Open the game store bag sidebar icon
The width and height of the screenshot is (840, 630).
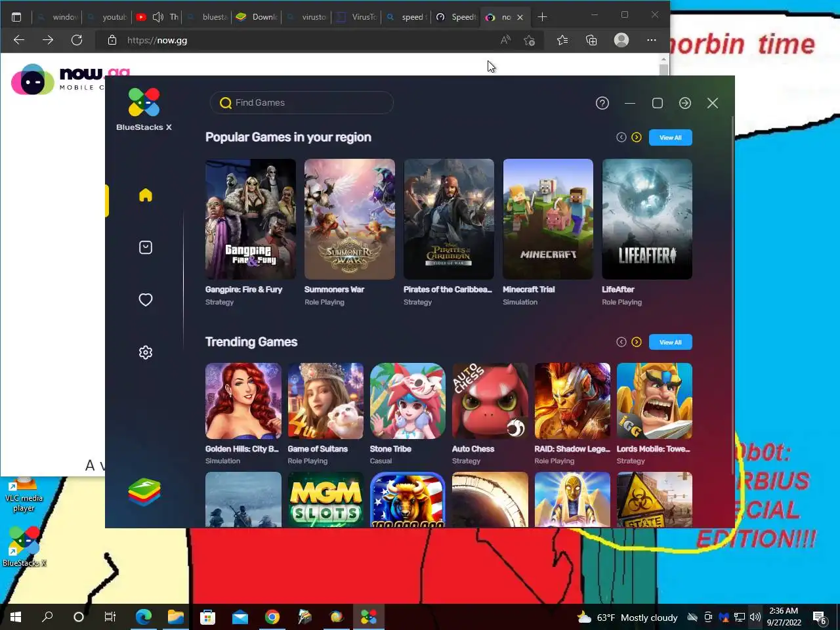[146, 247]
